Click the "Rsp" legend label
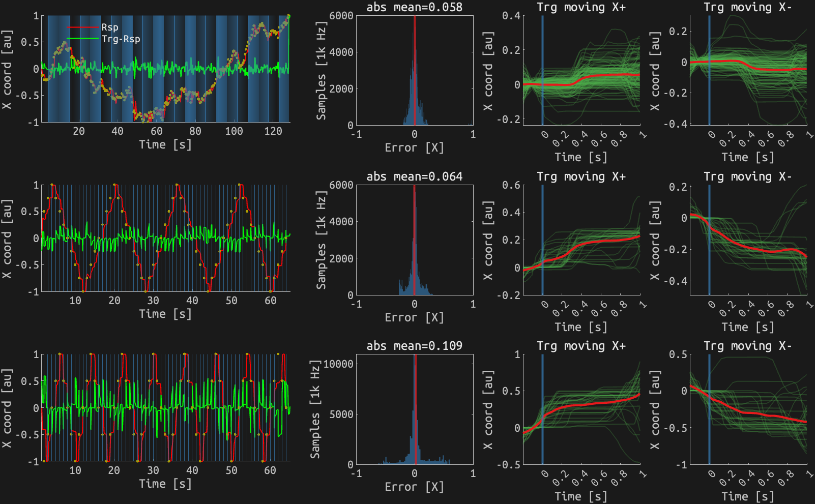 pyautogui.click(x=110, y=27)
